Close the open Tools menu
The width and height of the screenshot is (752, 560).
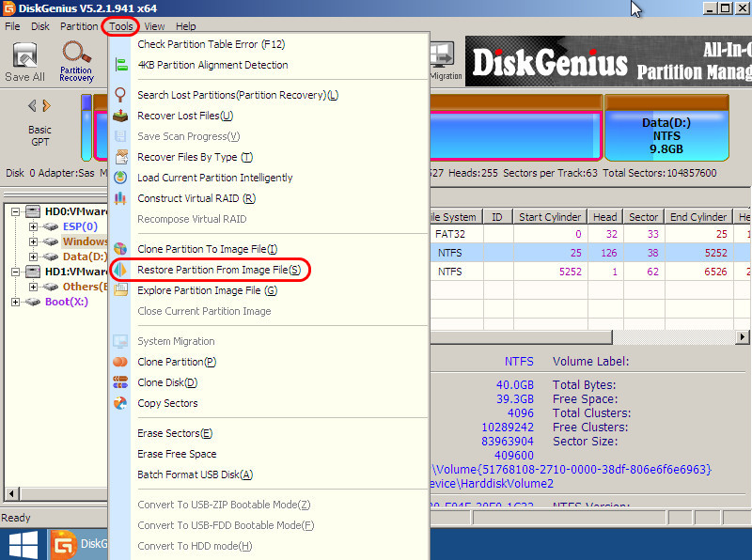click(121, 26)
